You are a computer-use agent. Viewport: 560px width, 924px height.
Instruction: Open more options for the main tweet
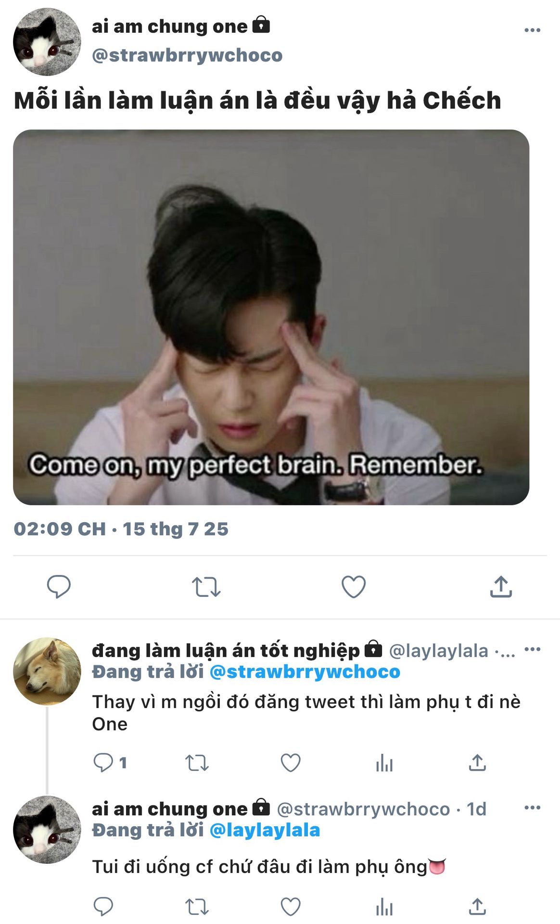tap(532, 30)
